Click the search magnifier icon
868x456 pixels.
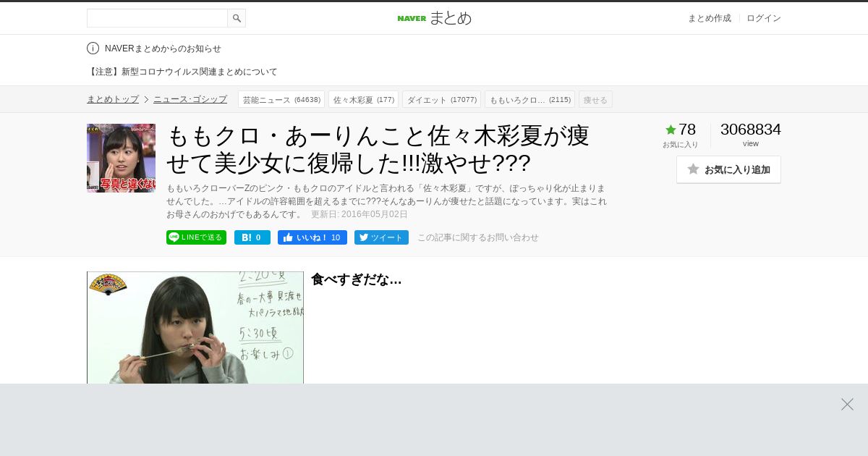point(237,18)
